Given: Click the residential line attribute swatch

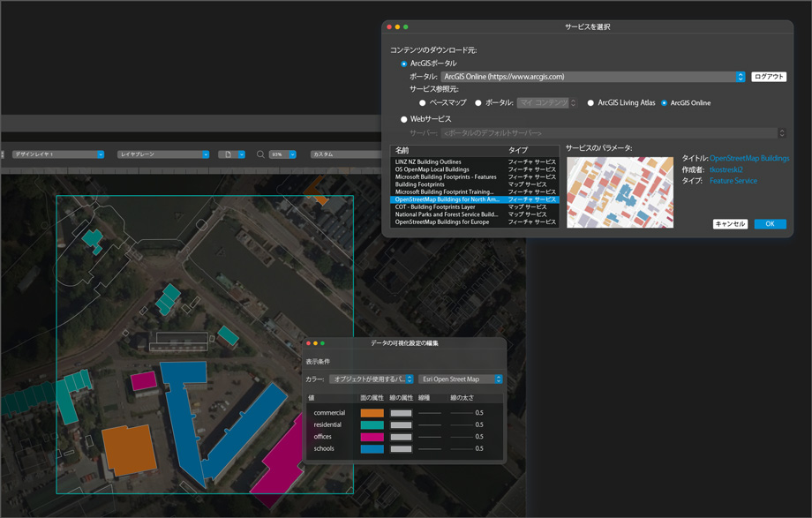Looking at the screenshot, I should (x=402, y=425).
